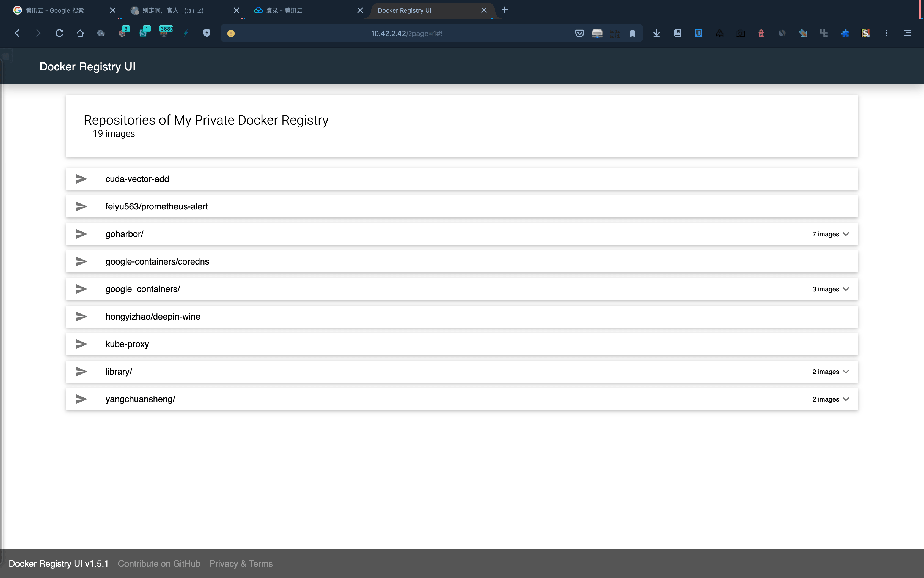Open the browser hamburger menu
Image resolution: width=924 pixels, height=578 pixels.
[x=907, y=33]
